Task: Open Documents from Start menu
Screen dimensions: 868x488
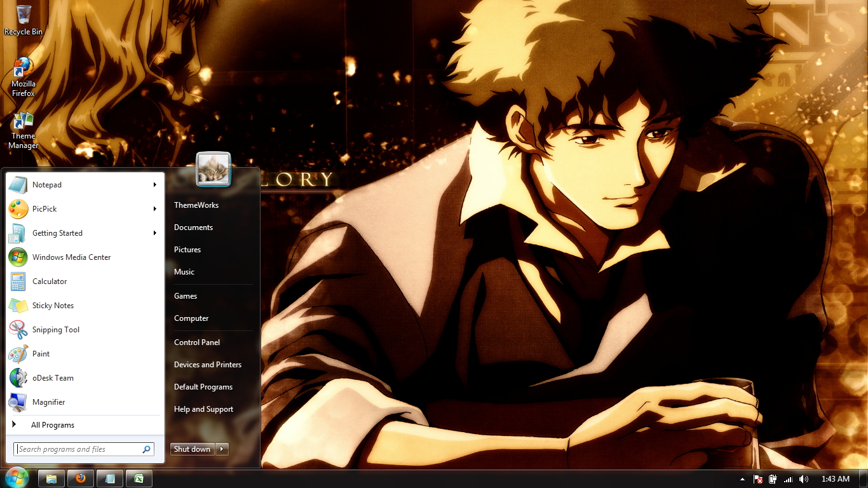Action: (x=194, y=227)
